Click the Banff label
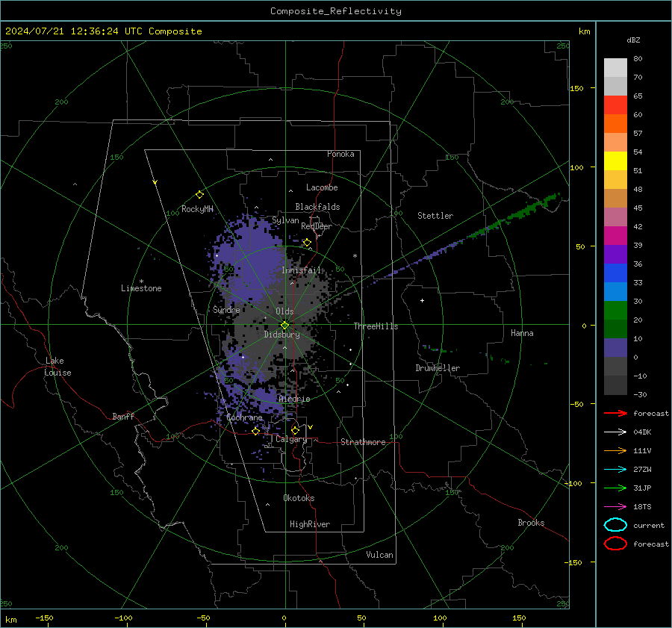672x628 pixels. [123, 416]
